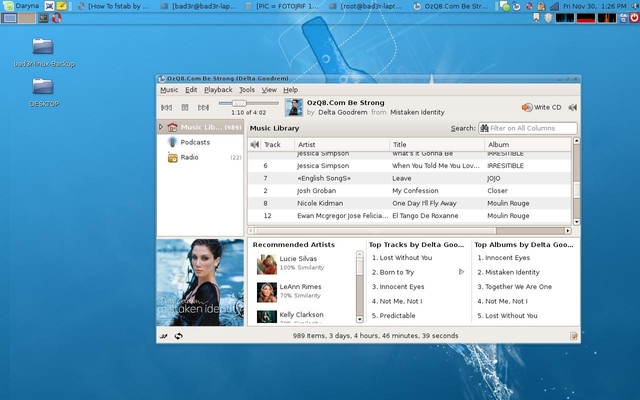Open top track Predictable
Screen dimensions: 640x400
(x=393, y=316)
